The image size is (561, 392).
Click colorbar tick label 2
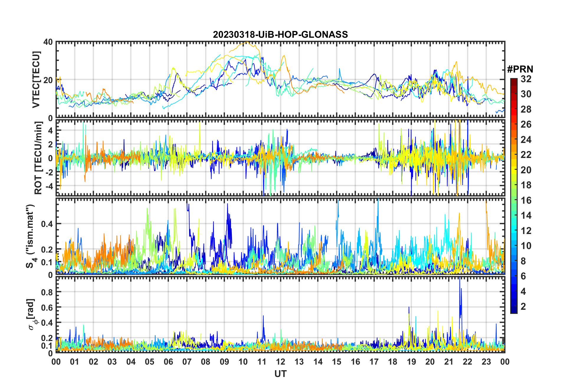[523, 307]
